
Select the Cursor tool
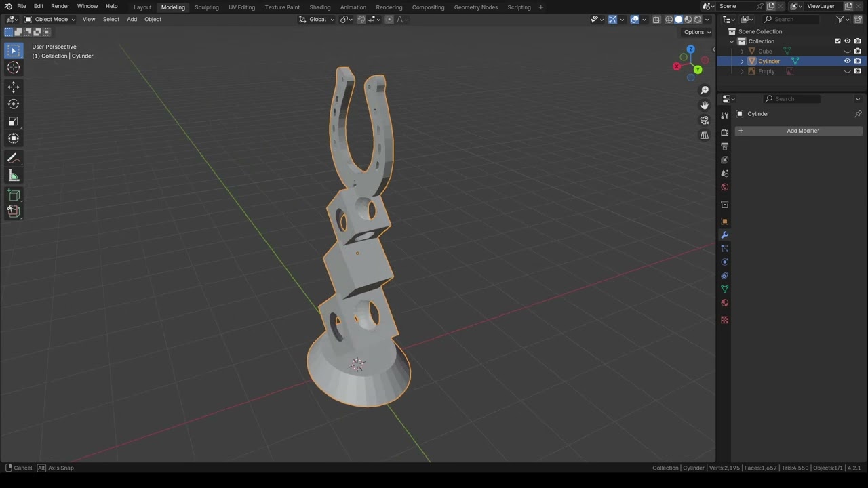coord(14,67)
